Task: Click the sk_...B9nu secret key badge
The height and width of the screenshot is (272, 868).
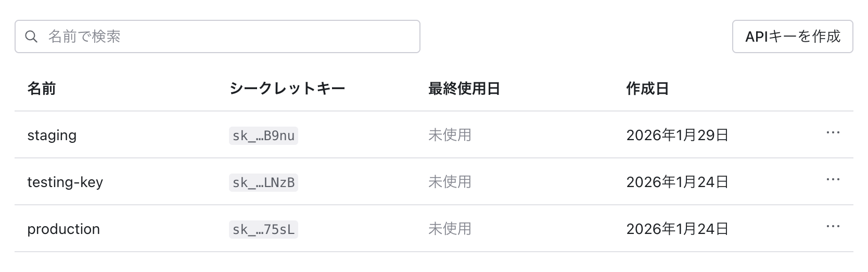Action: pyautogui.click(x=263, y=136)
